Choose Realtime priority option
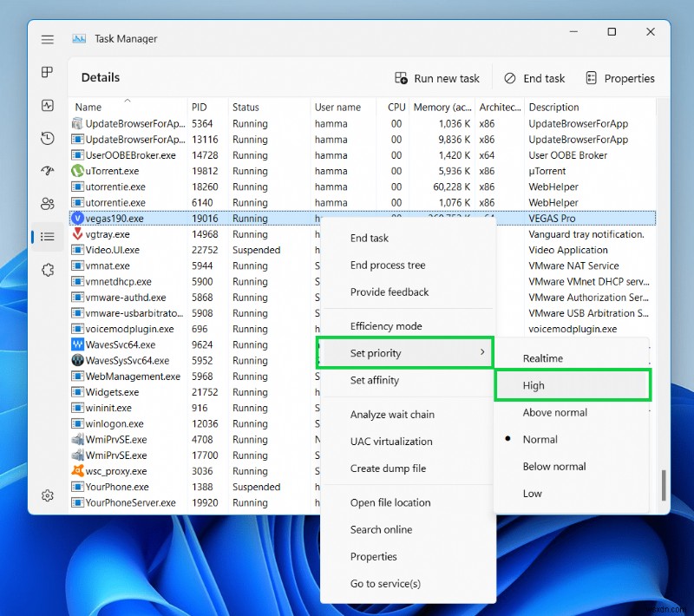This screenshot has height=616, width=694. [x=543, y=358]
